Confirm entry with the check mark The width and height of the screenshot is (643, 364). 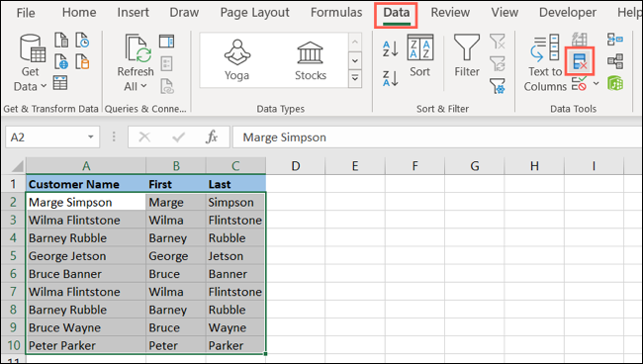pos(178,137)
